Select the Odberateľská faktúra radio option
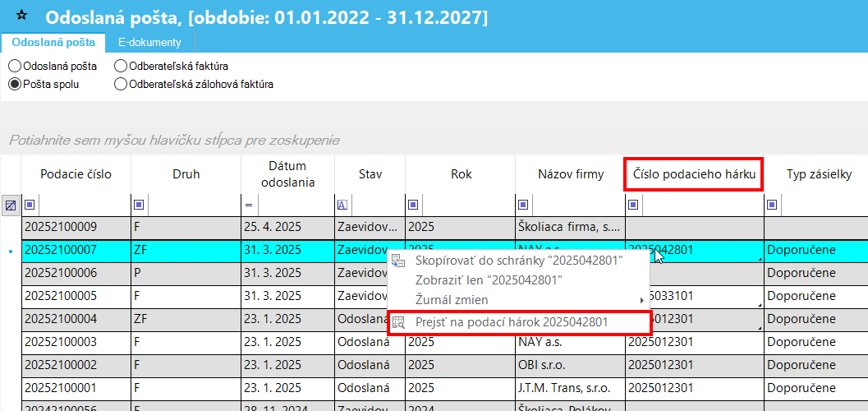The width and height of the screenshot is (868, 411). tap(121, 66)
